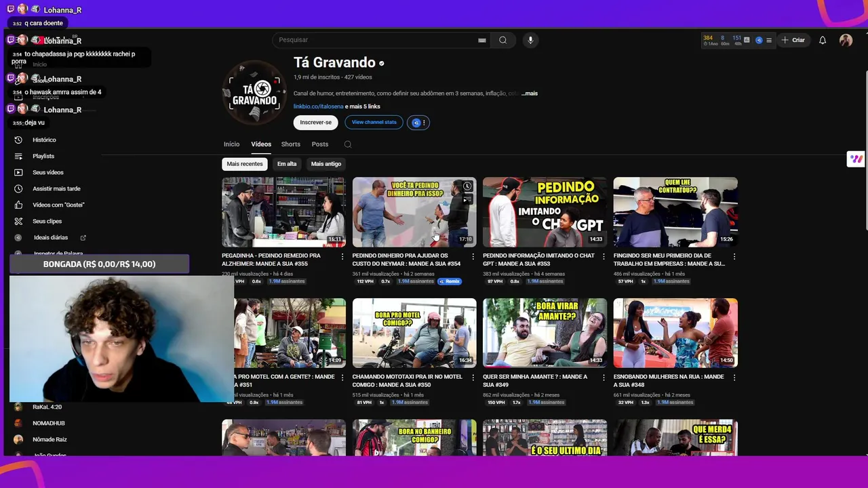Open 'Bora no banheiro comigo' thumbnail
Viewport: 868px width, 488px height.
414,437
